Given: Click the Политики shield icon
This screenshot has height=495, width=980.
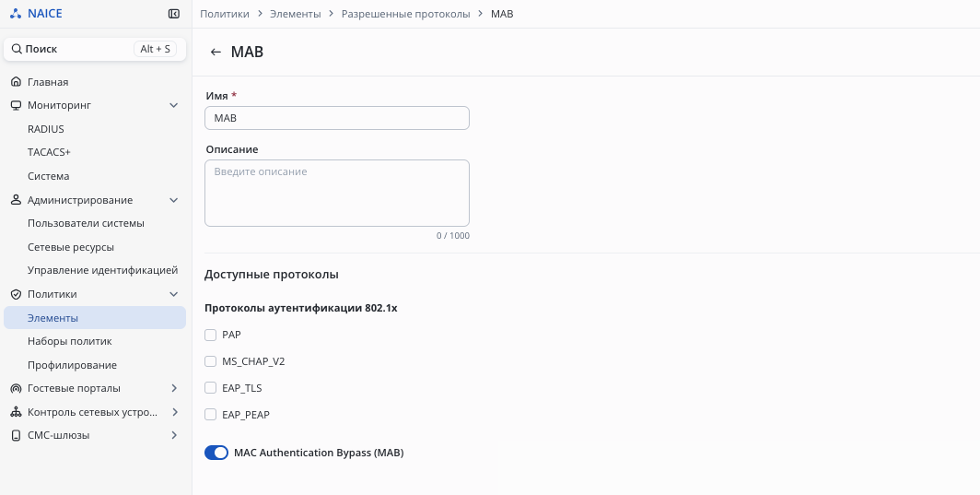Looking at the screenshot, I should [x=16, y=294].
